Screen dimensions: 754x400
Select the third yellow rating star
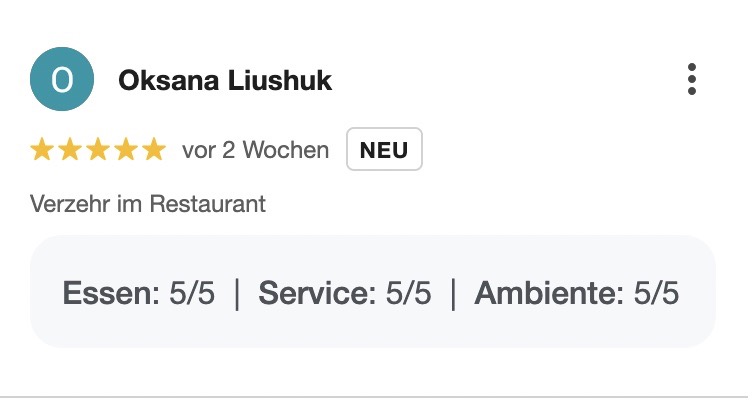point(98,149)
